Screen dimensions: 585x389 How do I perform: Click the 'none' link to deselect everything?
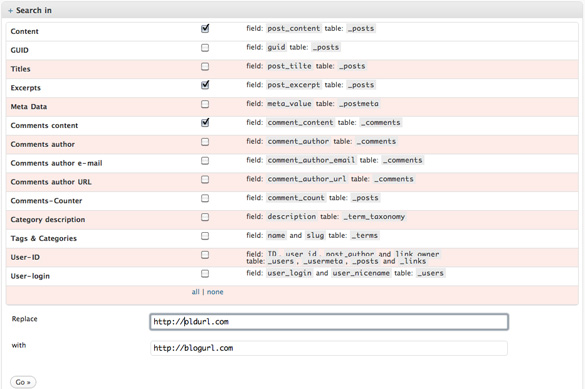point(215,292)
